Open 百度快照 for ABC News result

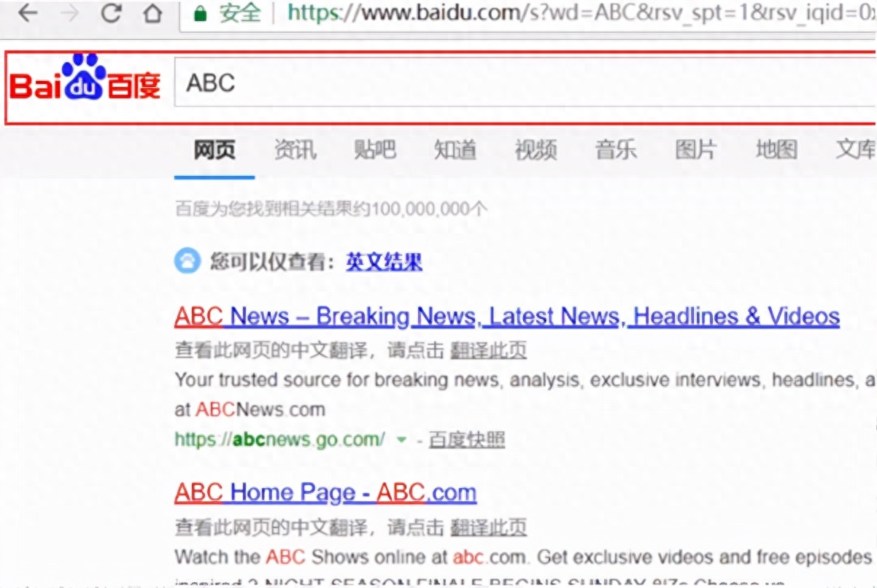466,440
